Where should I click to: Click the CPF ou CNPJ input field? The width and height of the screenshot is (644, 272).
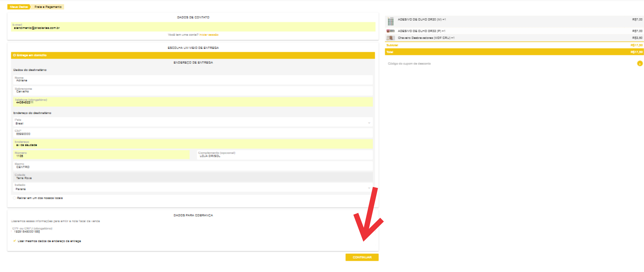[x=193, y=230]
